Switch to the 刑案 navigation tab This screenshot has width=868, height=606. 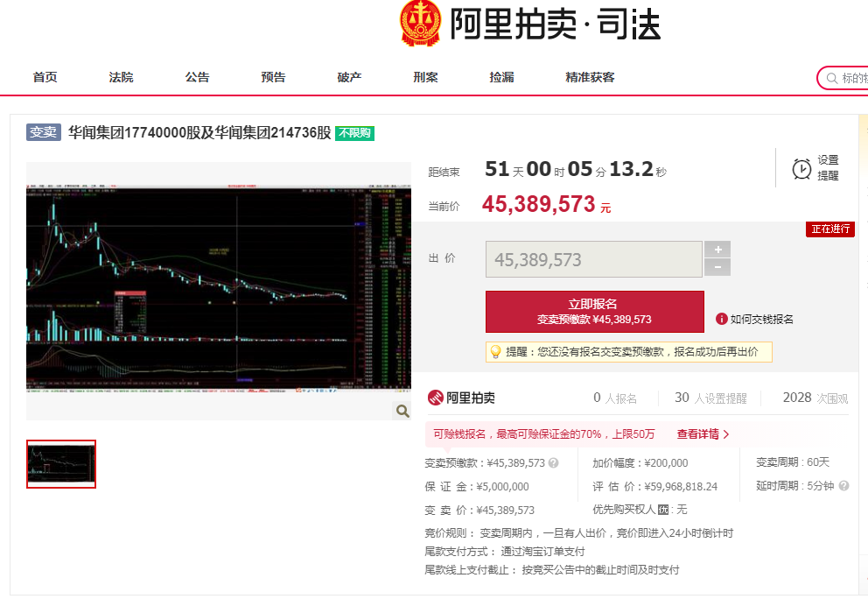click(x=425, y=77)
